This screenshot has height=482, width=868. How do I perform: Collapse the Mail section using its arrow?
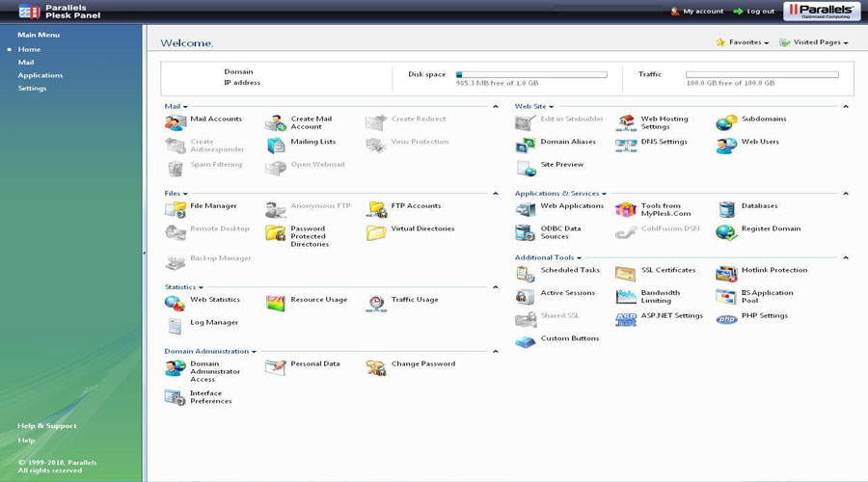tap(496, 107)
